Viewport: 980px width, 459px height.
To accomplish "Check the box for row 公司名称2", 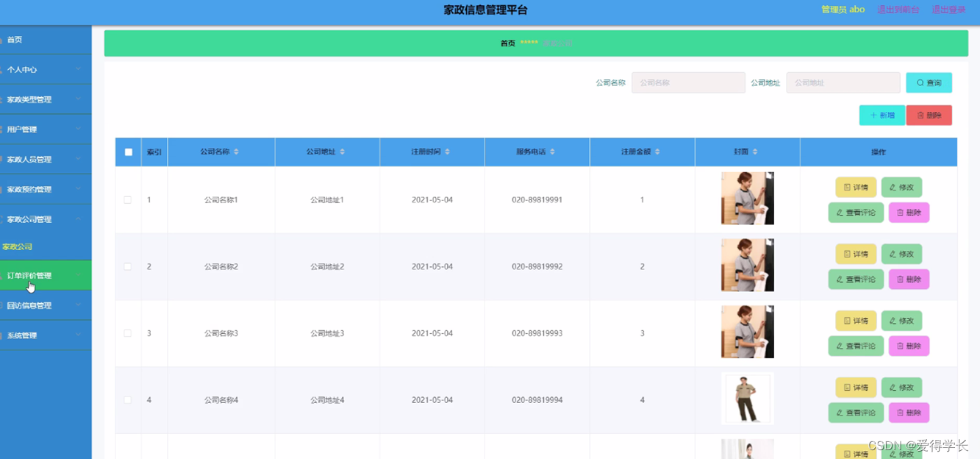I will click(128, 266).
